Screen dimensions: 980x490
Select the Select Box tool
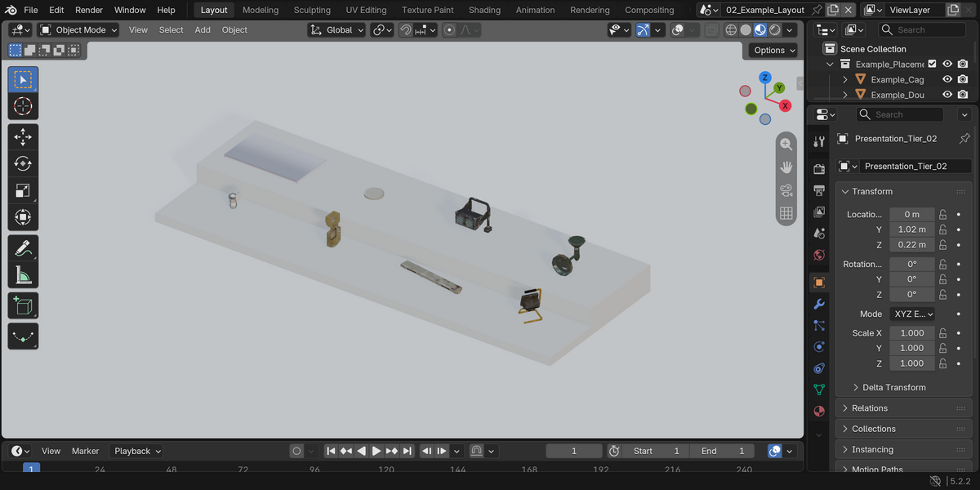(23, 80)
